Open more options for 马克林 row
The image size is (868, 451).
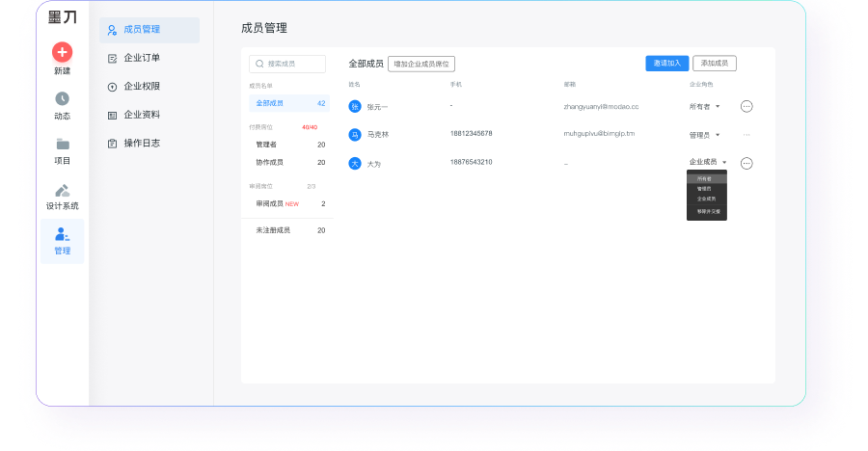(x=746, y=135)
